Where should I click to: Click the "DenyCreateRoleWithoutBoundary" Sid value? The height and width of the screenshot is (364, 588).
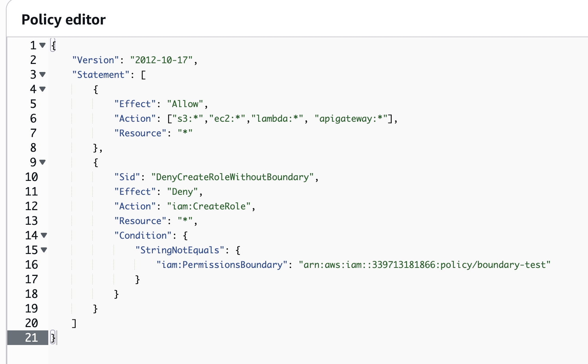tap(233, 177)
